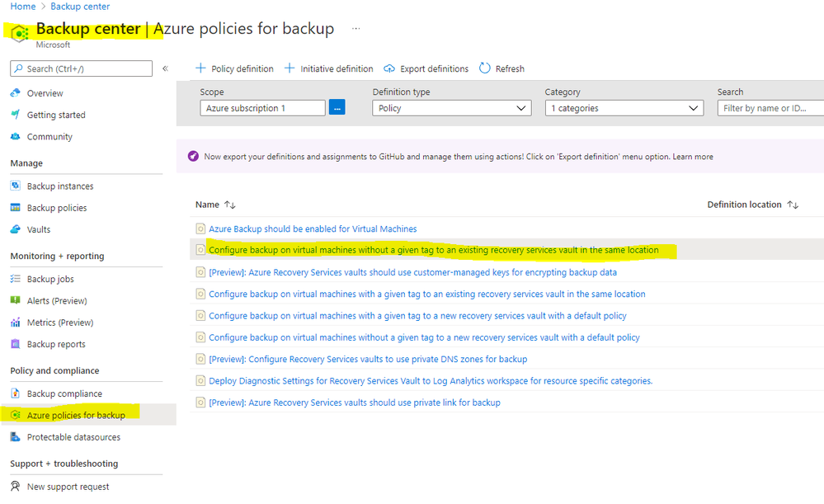Click the Getting started icon

pos(15,115)
